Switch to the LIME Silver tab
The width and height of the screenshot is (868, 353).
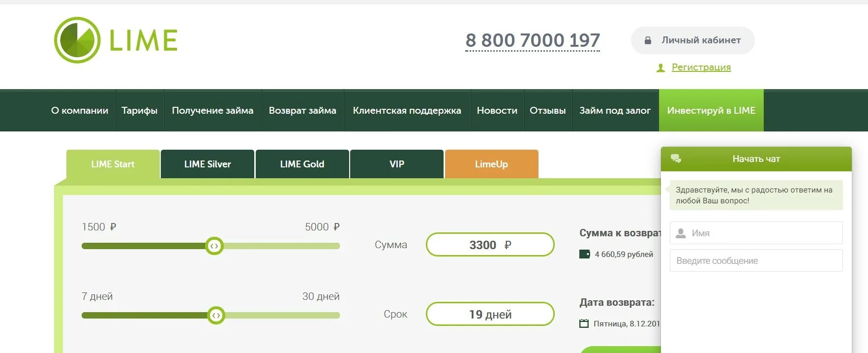(208, 164)
